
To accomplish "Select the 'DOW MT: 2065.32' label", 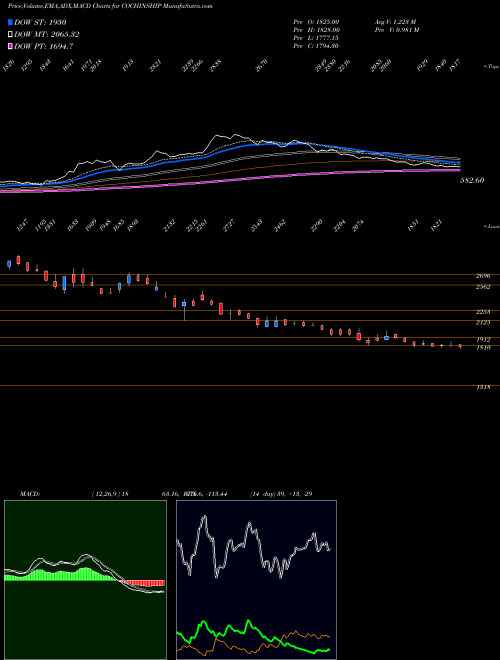I will click(x=47, y=35).
